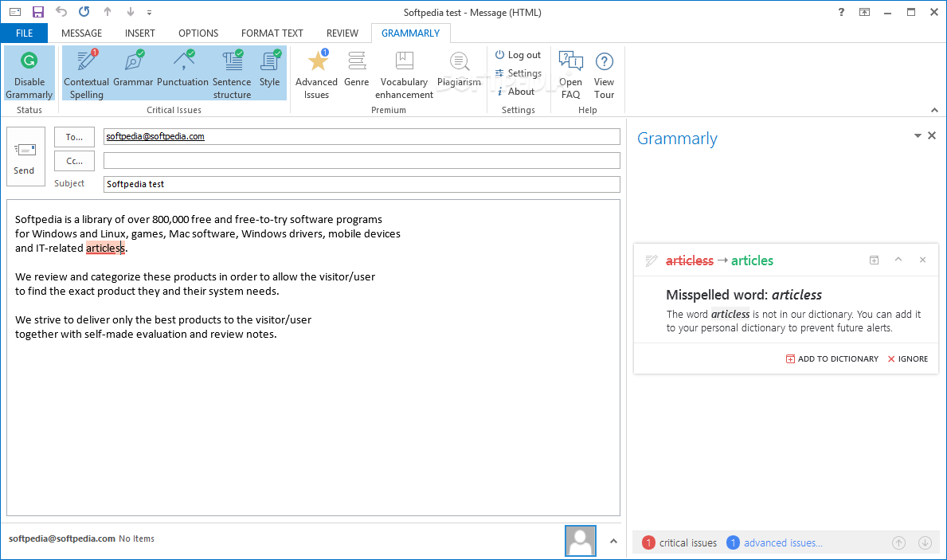Click the add-to-dictionary icon in card header

point(874,260)
